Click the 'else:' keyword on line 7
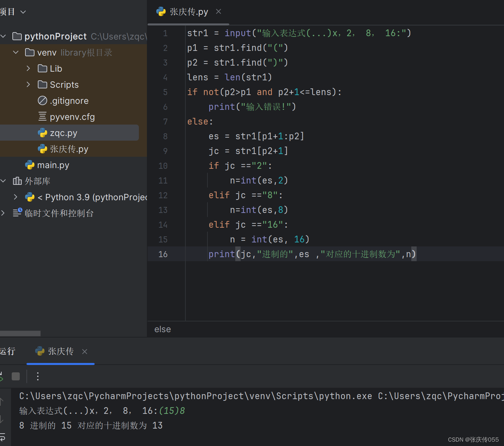The height and width of the screenshot is (446, 504). (x=200, y=122)
